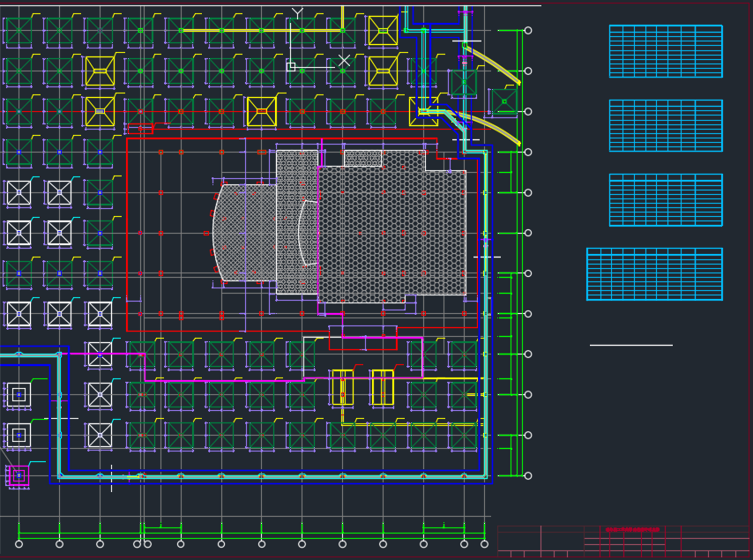Pick the curved crosshatched region in the plan
Viewport: 753px width, 560px height.
[245, 233]
